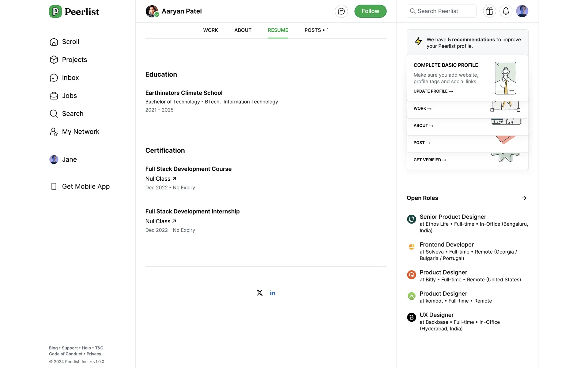This screenshot has width=588, height=368.
Task: Switch to the WORK tab
Action: 210,30
